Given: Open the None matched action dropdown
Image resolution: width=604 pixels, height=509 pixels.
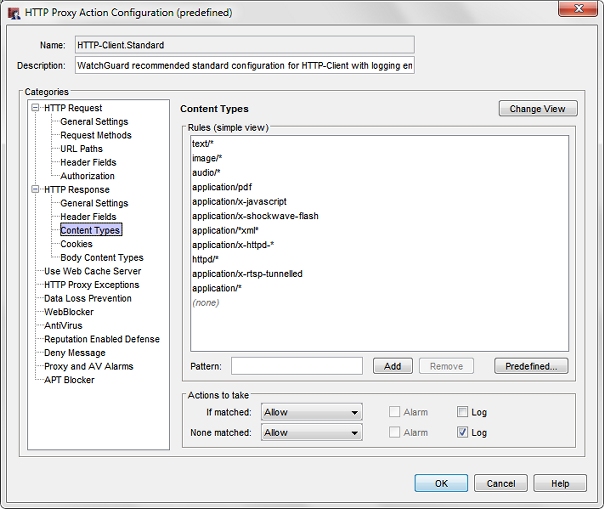Looking at the screenshot, I should pyautogui.click(x=310, y=433).
